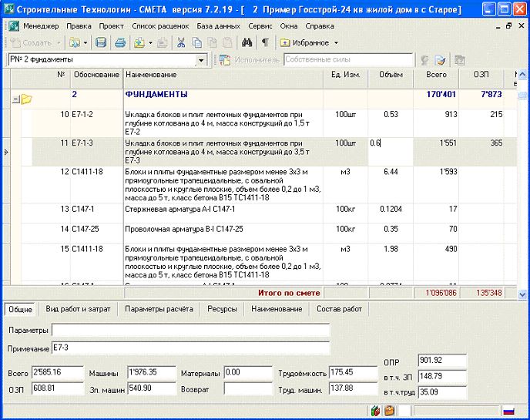The image size is (530, 420).
Task: Click the executor icon before Исполнитель
Action: [x=225, y=60]
